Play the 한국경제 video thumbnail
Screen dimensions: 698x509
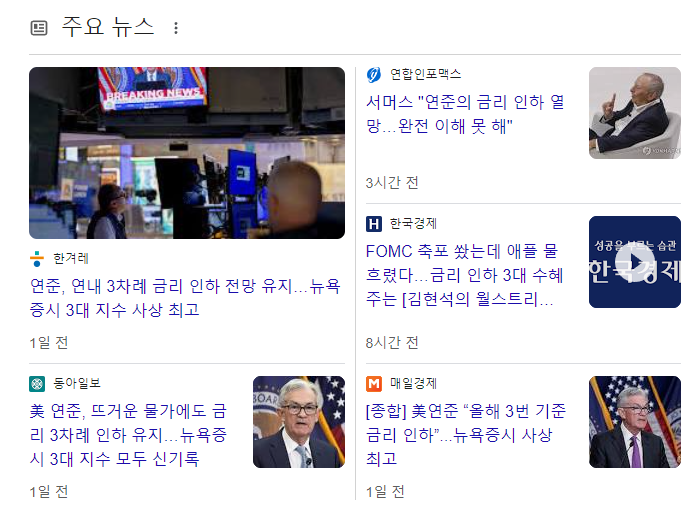[634, 262]
